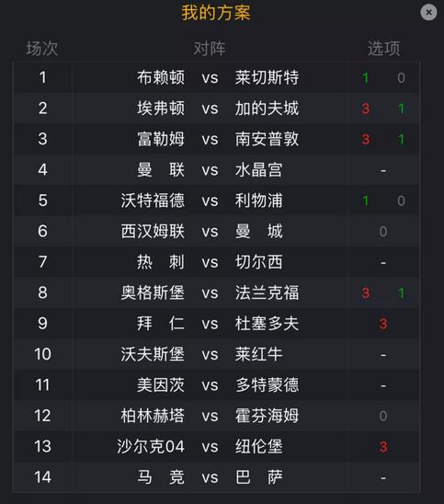Click option 0 for 沃特福德 vs 利物浦

(401, 200)
